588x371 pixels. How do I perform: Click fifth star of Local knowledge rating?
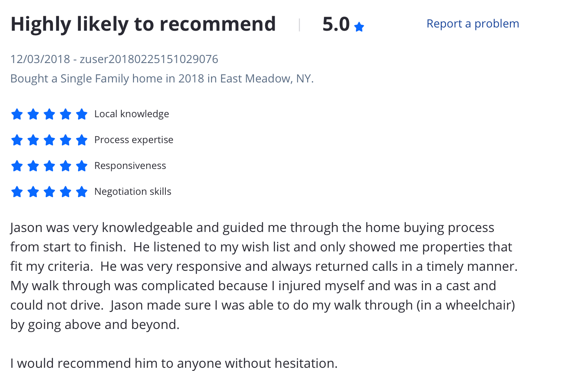(x=82, y=114)
